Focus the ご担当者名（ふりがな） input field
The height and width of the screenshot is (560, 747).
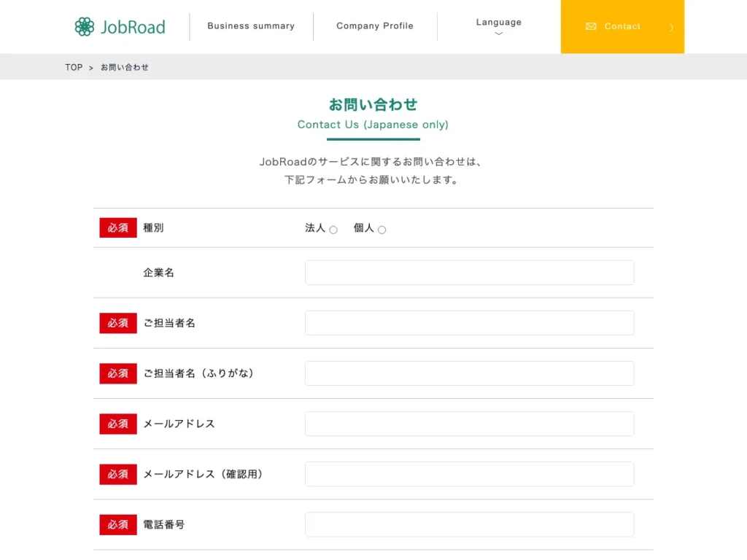(x=469, y=373)
